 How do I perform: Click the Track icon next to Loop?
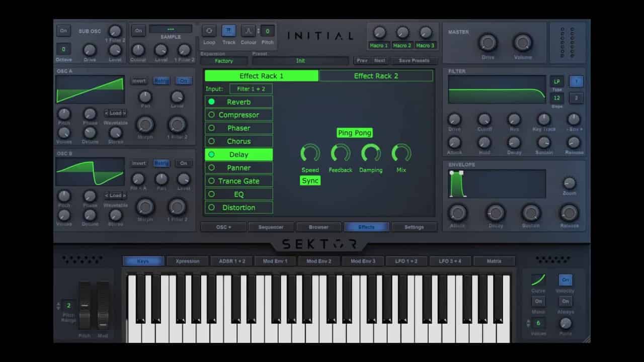229,31
